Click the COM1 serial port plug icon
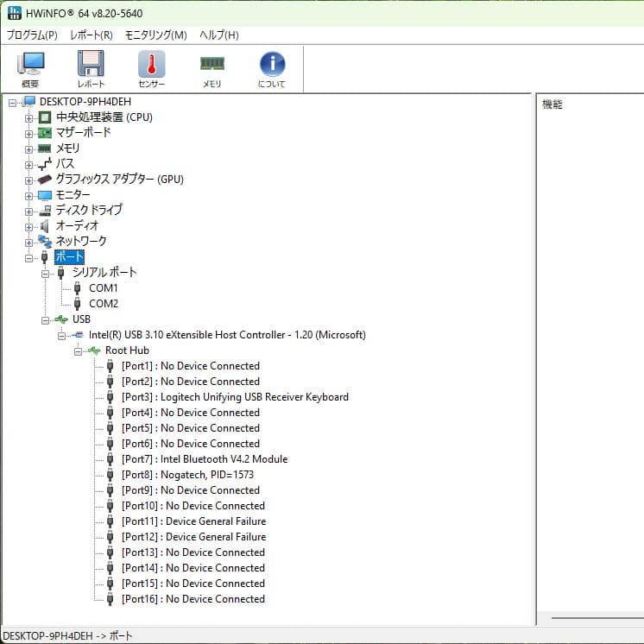Viewport: 644px width, 644px height. coord(78,288)
